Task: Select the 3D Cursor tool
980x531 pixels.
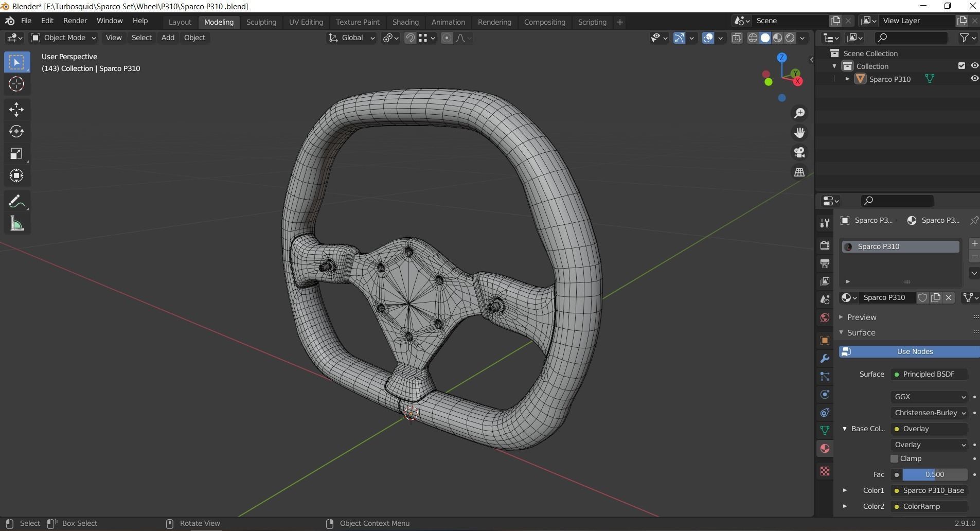Action: click(x=16, y=84)
